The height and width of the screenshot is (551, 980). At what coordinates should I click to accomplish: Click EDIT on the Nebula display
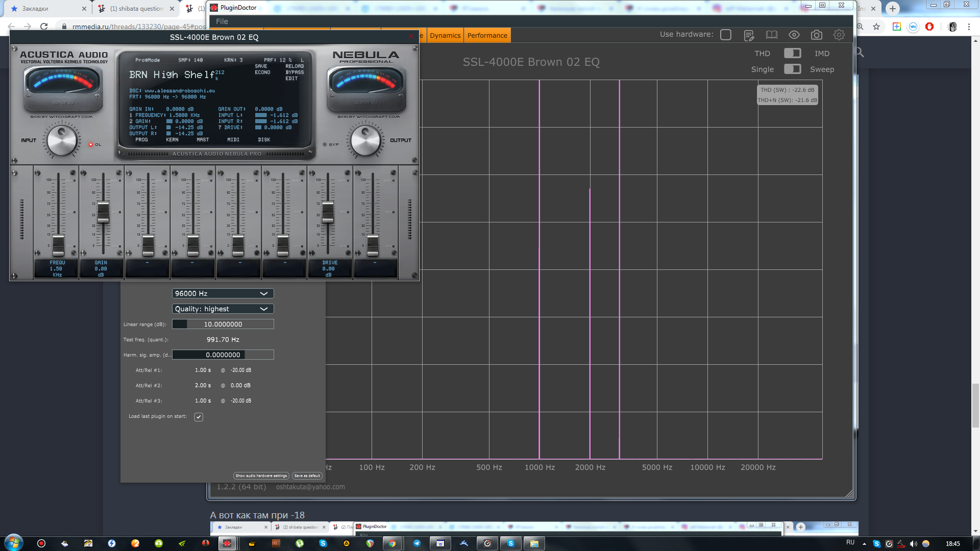[291, 79]
